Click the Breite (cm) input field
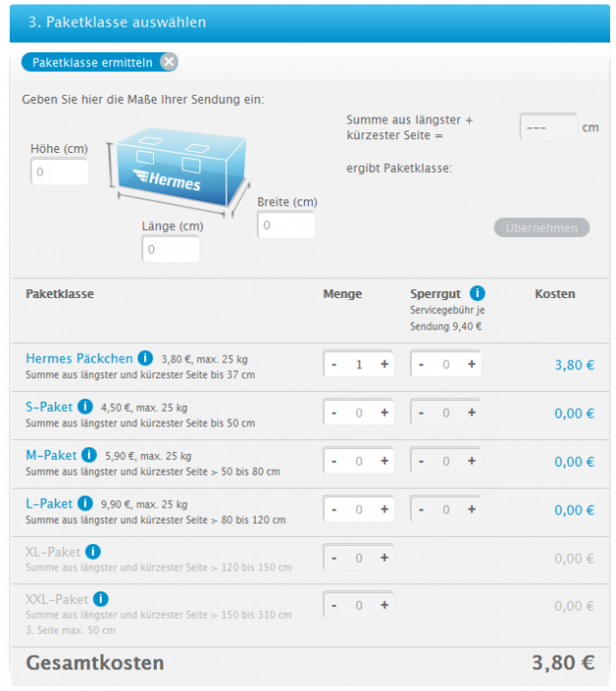The width and height of the screenshot is (616, 691). coord(286,225)
